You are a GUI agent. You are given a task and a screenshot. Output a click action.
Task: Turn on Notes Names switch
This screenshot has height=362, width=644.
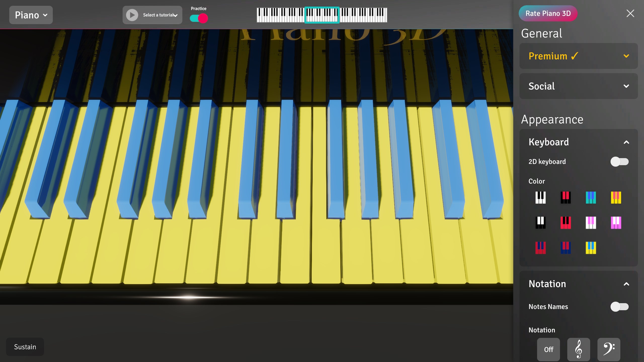[619, 307]
